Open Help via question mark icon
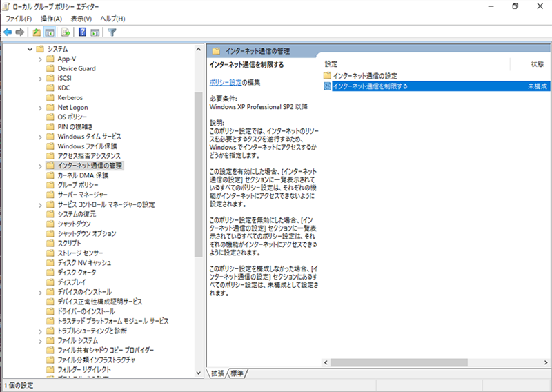The height and width of the screenshot is (392, 552). coord(82,32)
